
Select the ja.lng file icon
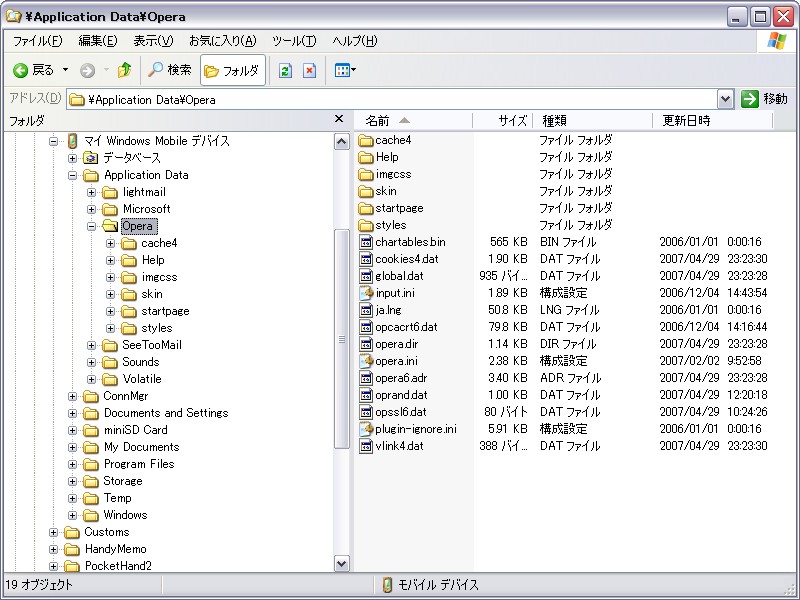pos(366,310)
